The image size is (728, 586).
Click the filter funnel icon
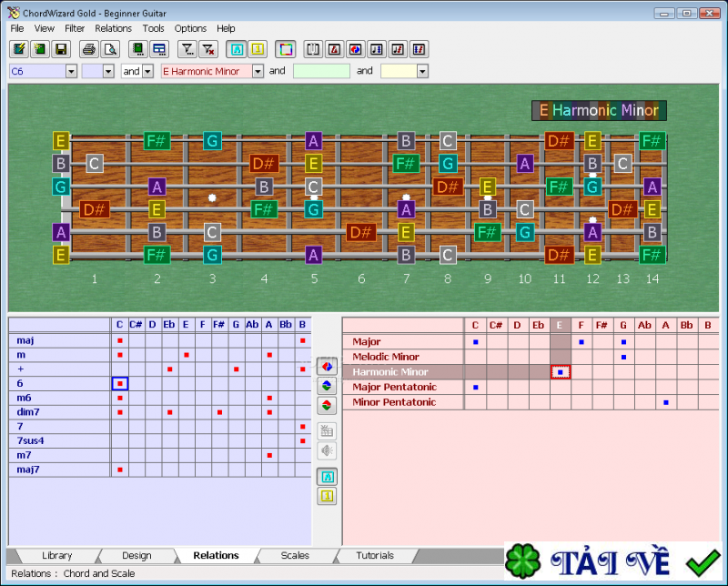tap(187, 49)
